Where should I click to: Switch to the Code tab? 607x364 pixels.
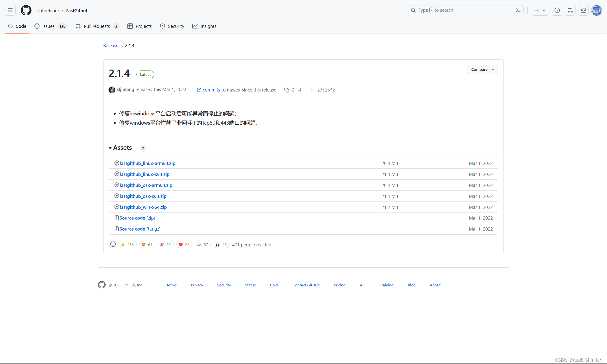17,26
